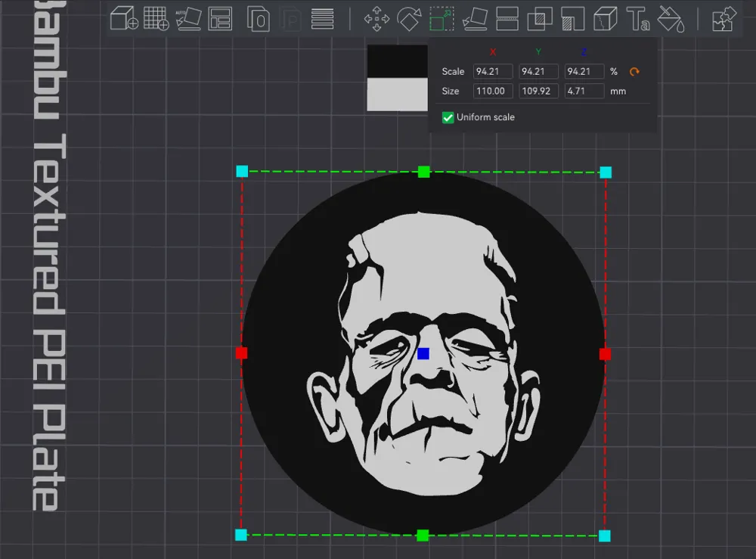Switch to Assembly view puzzle icon
This screenshot has height=559, width=756.
click(724, 18)
